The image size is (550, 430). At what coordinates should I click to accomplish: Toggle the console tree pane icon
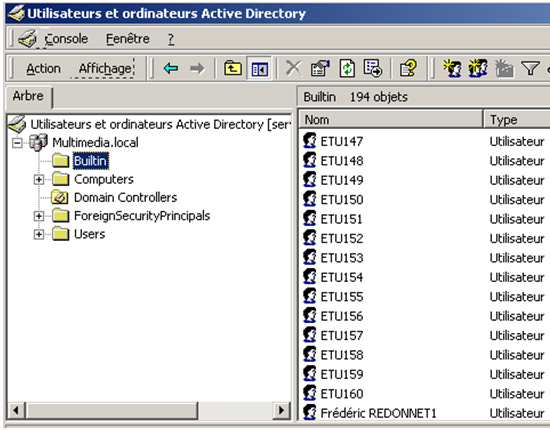click(260, 68)
